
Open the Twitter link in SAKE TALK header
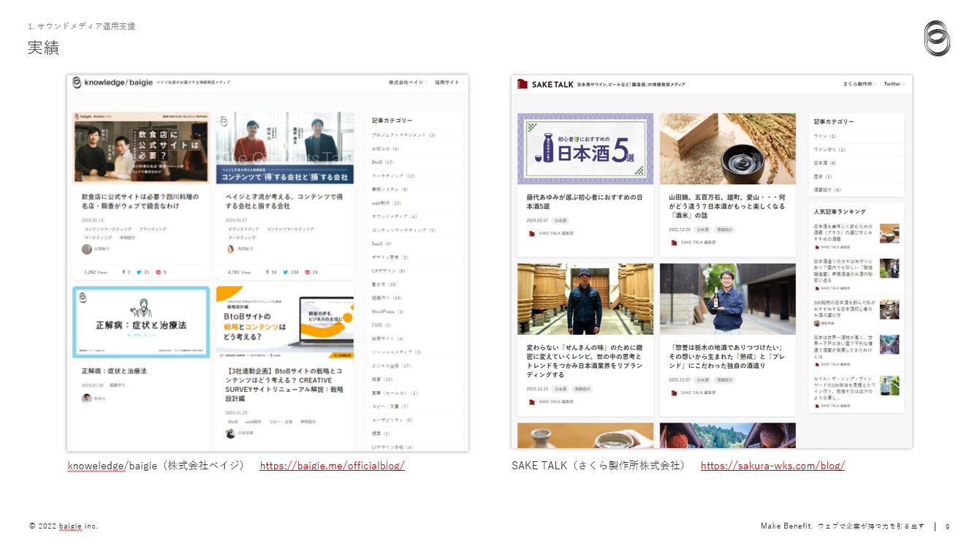coord(894,84)
